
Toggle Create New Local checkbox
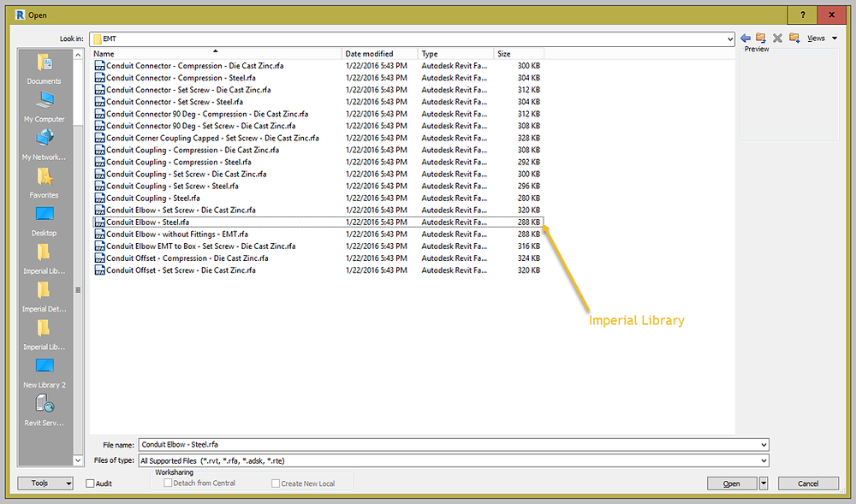[x=276, y=483]
